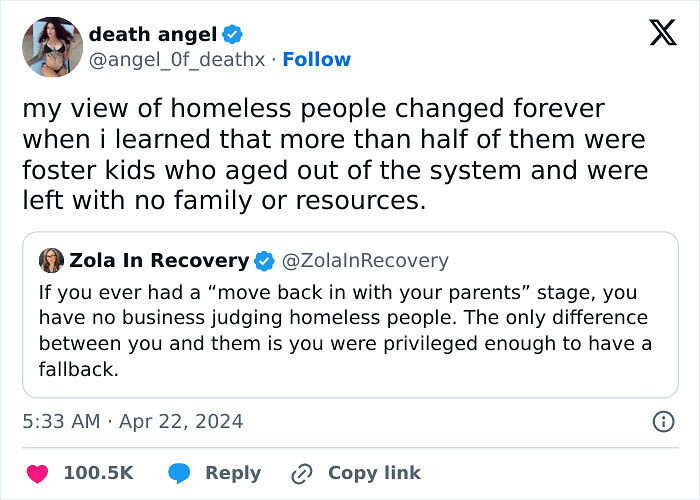Viewport: 700px width, 500px height.
Task: Click the main tweet text about foster kids
Action: tap(335, 154)
